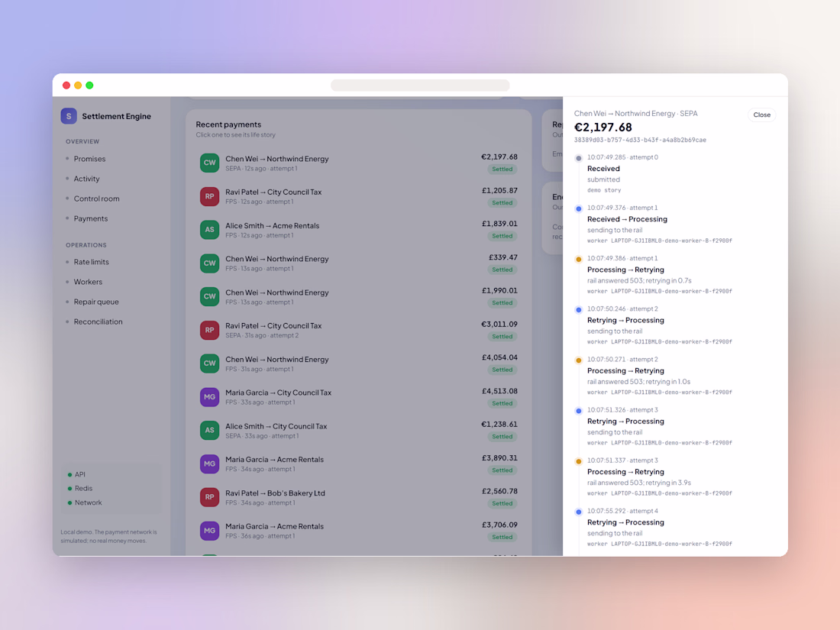Image resolution: width=840 pixels, height=630 pixels.
Task: Click the CW avatar on the £4,054.04 payment
Action: (209, 363)
